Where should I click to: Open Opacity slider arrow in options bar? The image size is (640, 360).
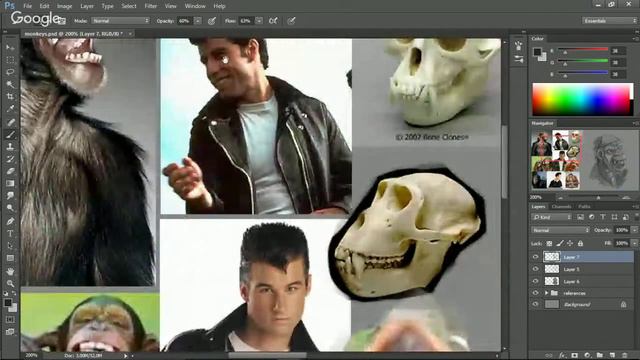[198, 20]
